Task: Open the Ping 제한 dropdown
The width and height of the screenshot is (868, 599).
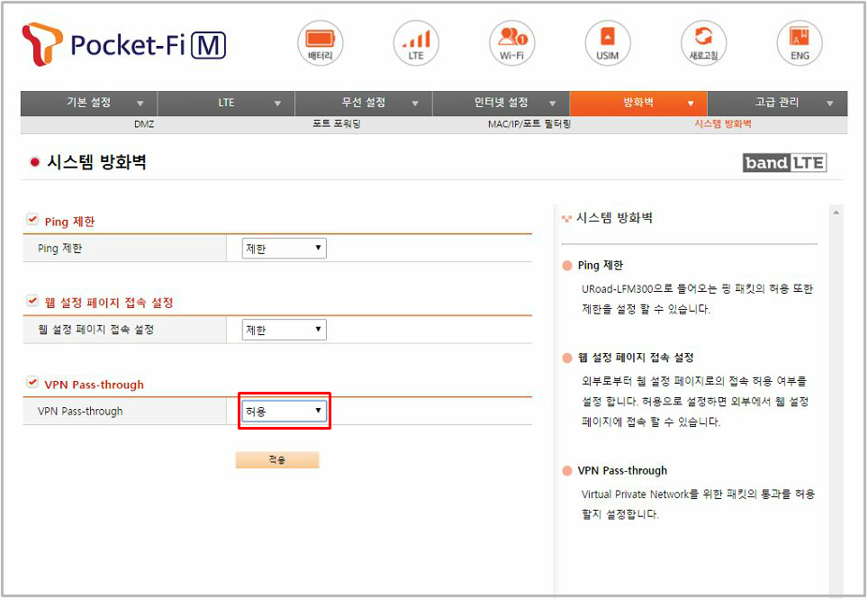Action: coord(284,249)
